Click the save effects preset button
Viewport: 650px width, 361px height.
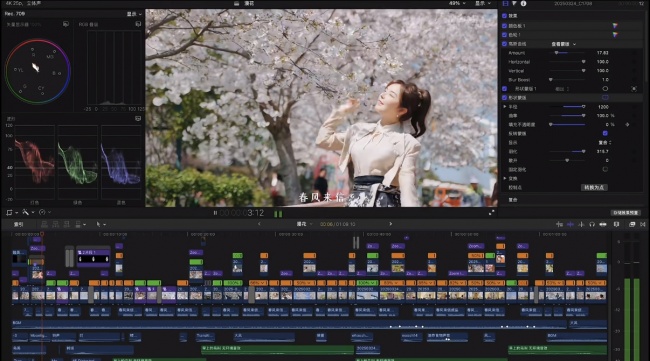[x=626, y=213]
